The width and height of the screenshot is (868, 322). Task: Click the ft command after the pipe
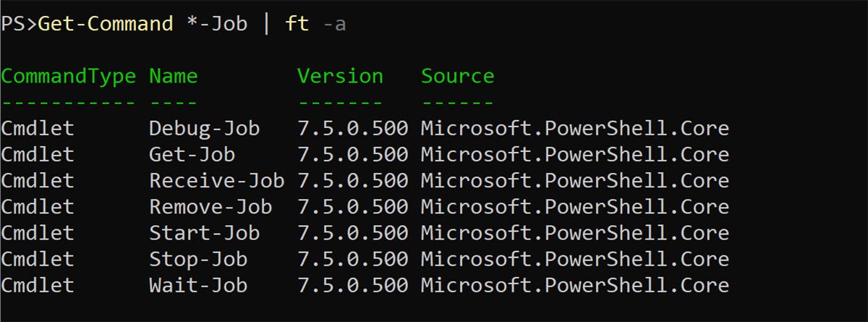[297, 24]
